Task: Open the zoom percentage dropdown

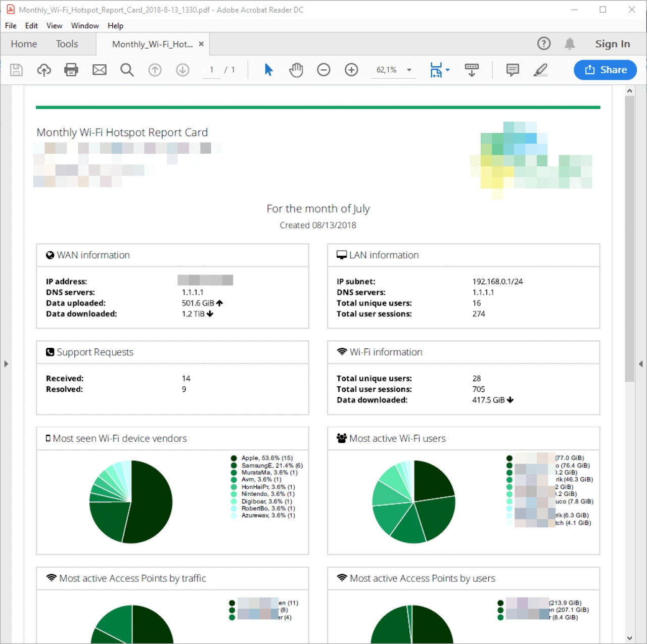Action: coord(409,70)
